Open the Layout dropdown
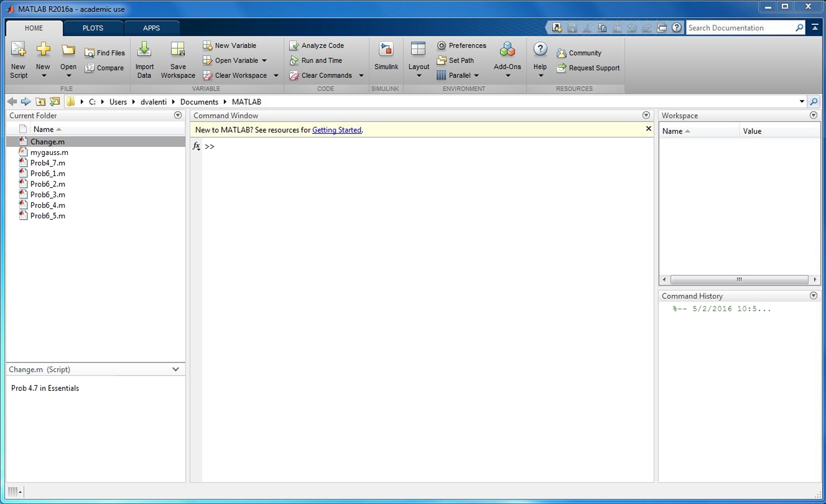Image resolution: width=826 pixels, height=504 pixels. coord(419,60)
